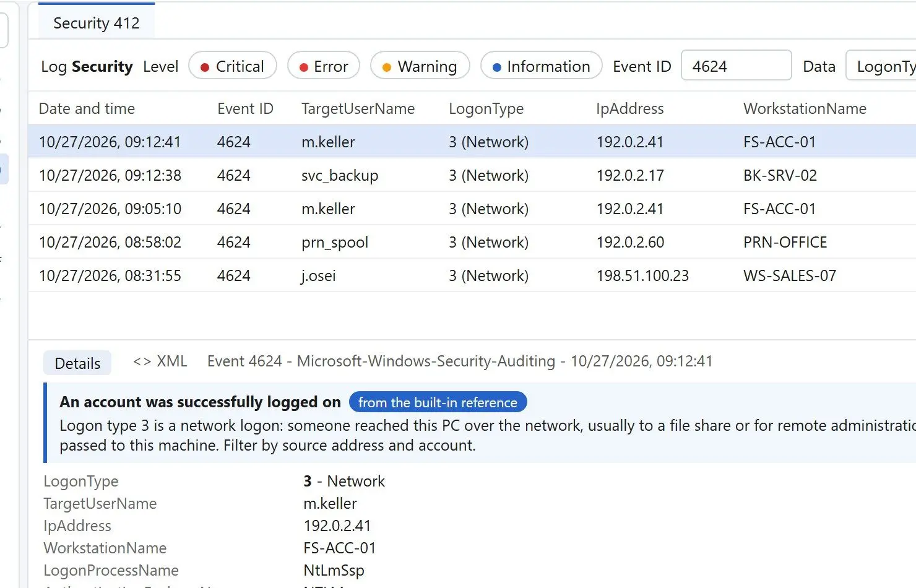This screenshot has width=916, height=588.
Task: Select the prn_spool logon event row
Action: point(472,242)
